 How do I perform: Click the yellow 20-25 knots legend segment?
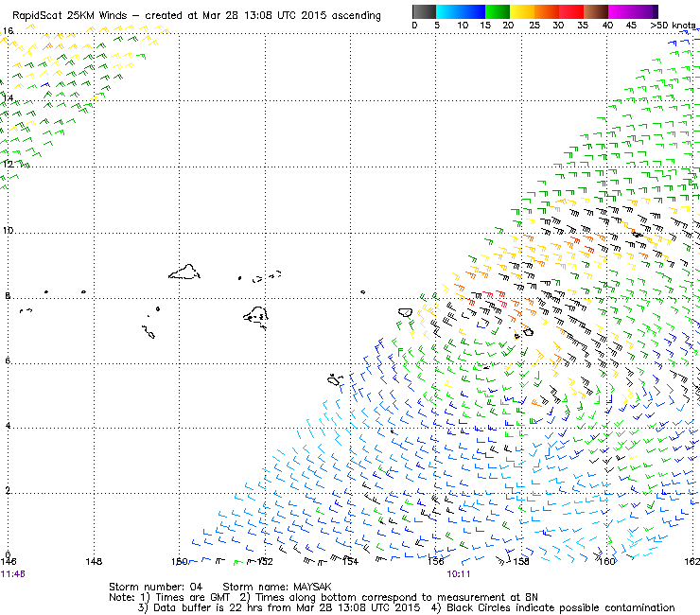pos(522,11)
